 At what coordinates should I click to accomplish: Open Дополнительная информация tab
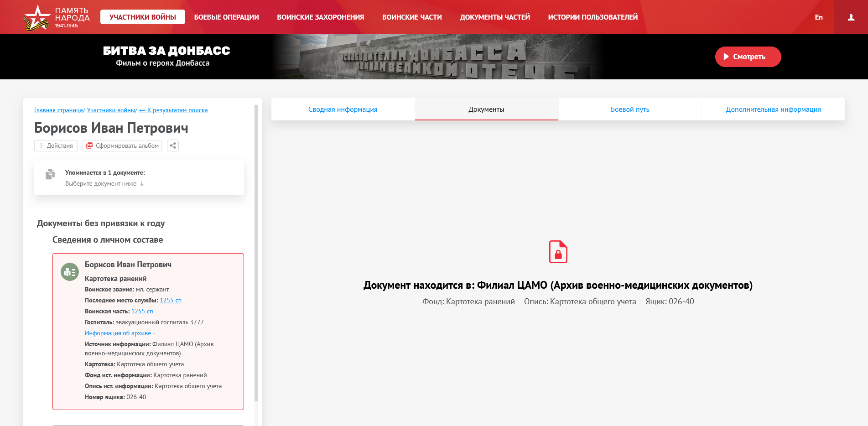773,109
